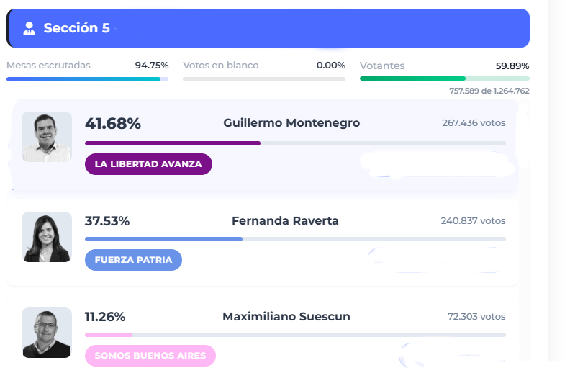Select the Guillermo Montenegro name text
This screenshot has width=588, height=373.
[291, 123]
